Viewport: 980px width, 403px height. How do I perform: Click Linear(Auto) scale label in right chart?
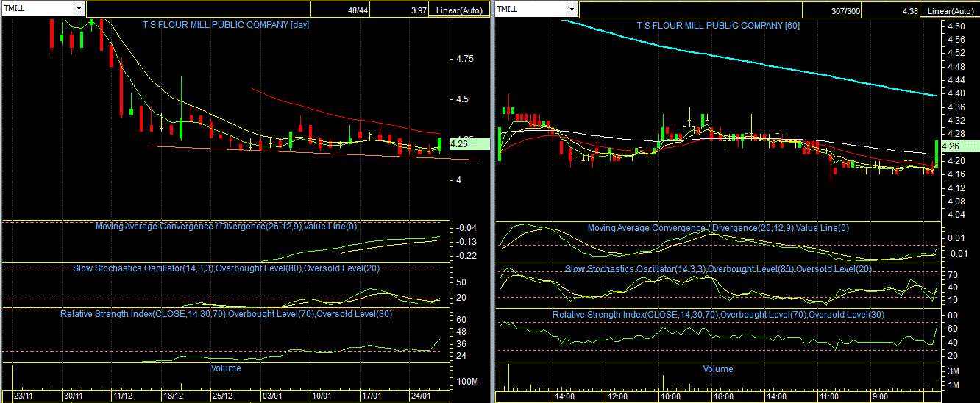point(951,10)
